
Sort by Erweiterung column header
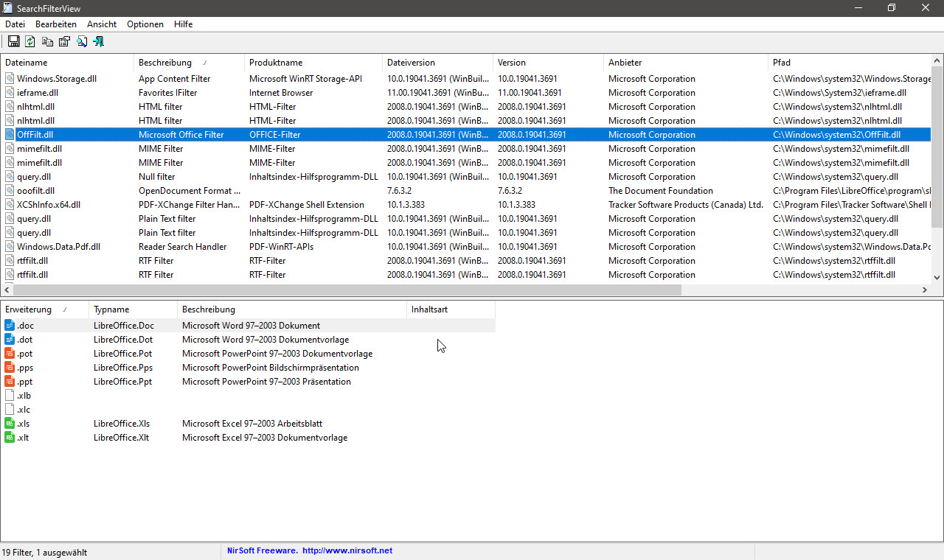pyautogui.click(x=44, y=309)
